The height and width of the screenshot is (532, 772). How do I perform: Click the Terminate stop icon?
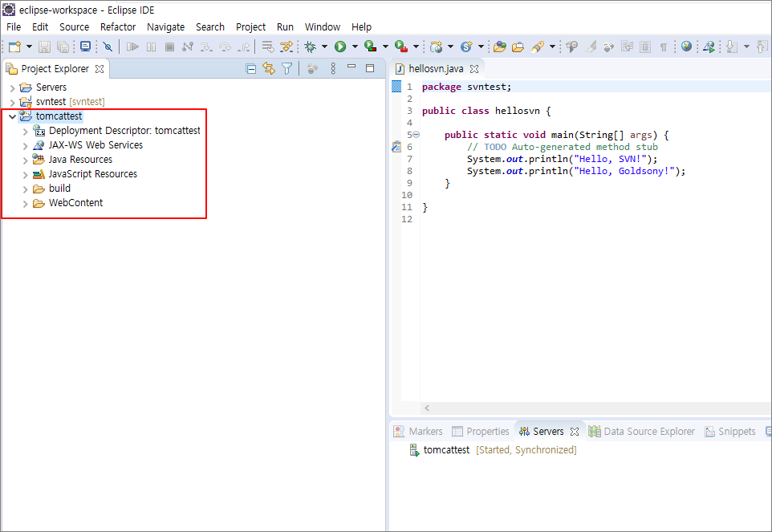tap(169, 47)
